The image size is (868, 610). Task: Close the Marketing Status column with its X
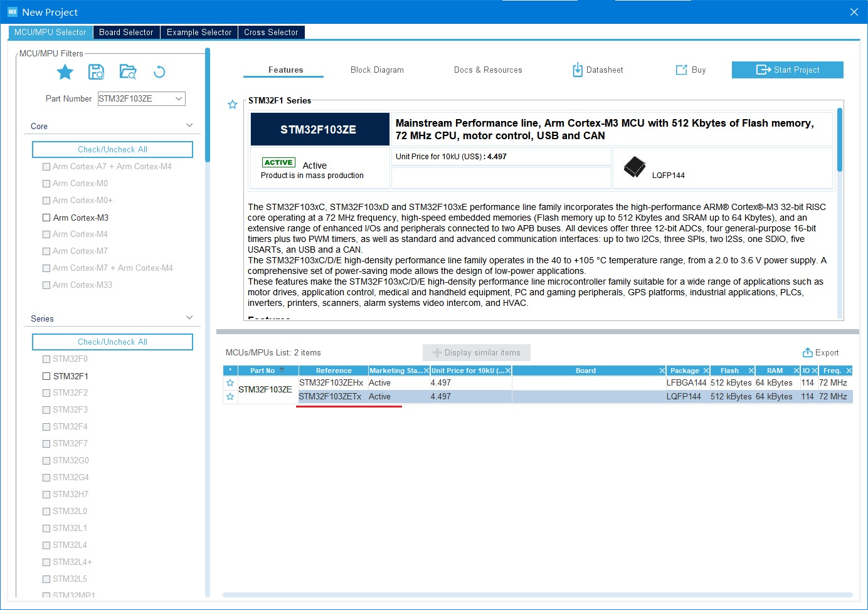pyautogui.click(x=426, y=371)
